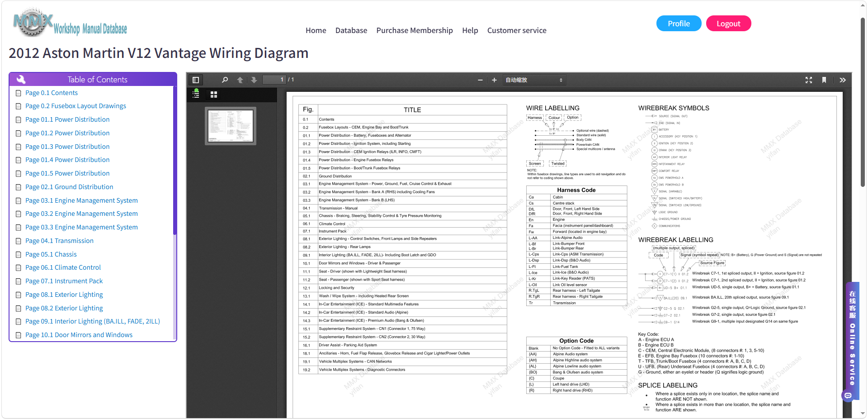Open Page 02.1 Ground Distribution link
This screenshot has width=868, height=419.
[x=69, y=187]
